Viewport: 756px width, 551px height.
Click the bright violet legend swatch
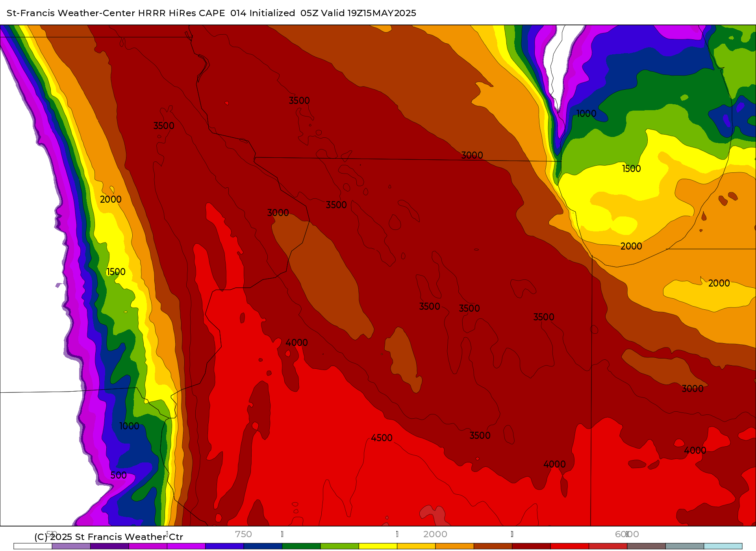186,546
